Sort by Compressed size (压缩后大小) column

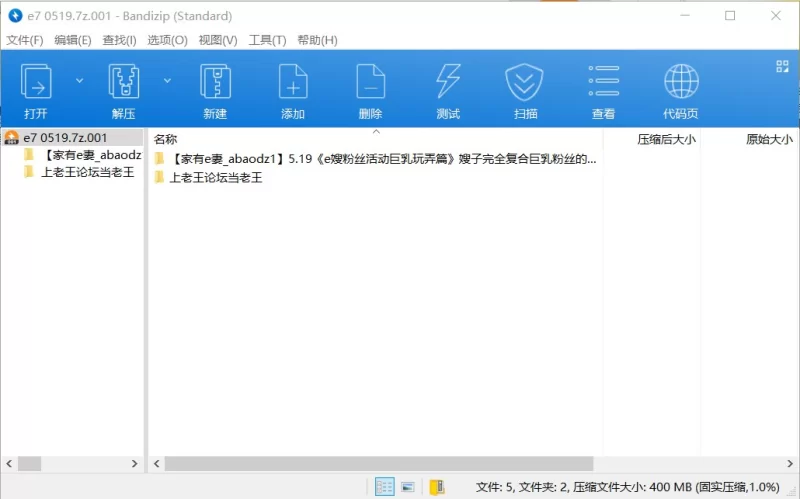(x=666, y=139)
